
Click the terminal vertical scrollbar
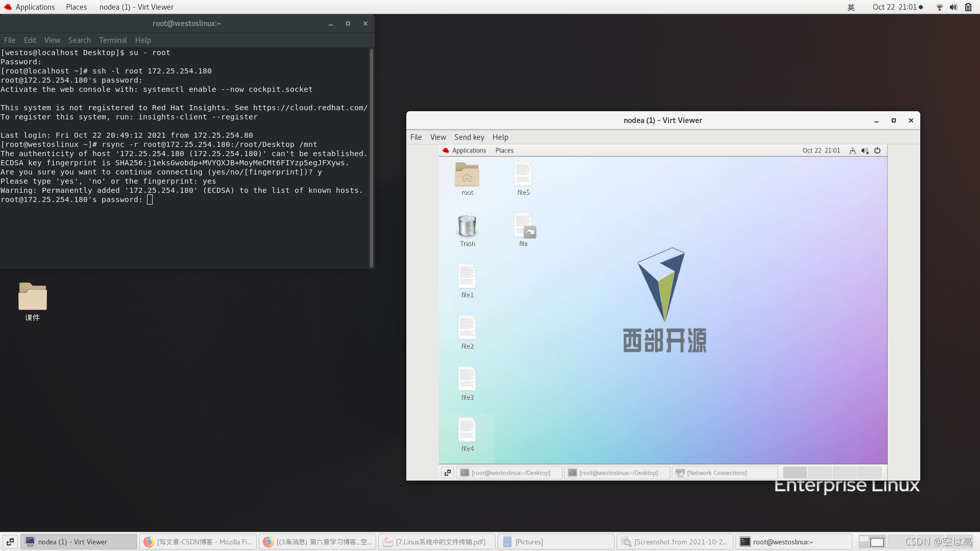[371, 158]
